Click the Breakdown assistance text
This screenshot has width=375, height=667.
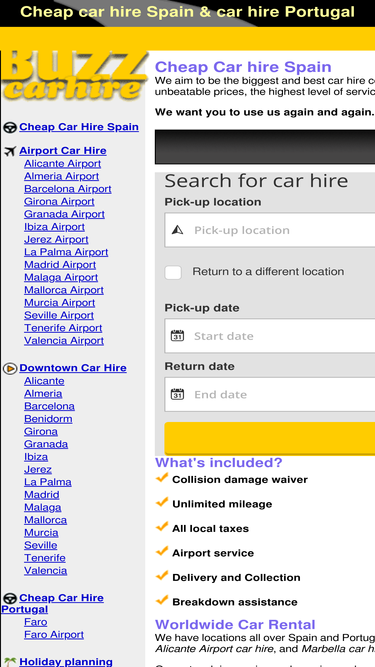(235, 602)
